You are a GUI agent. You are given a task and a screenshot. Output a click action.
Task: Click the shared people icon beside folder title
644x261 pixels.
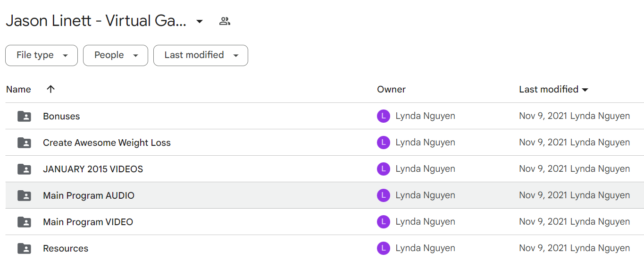pyautogui.click(x=225, y=21)
